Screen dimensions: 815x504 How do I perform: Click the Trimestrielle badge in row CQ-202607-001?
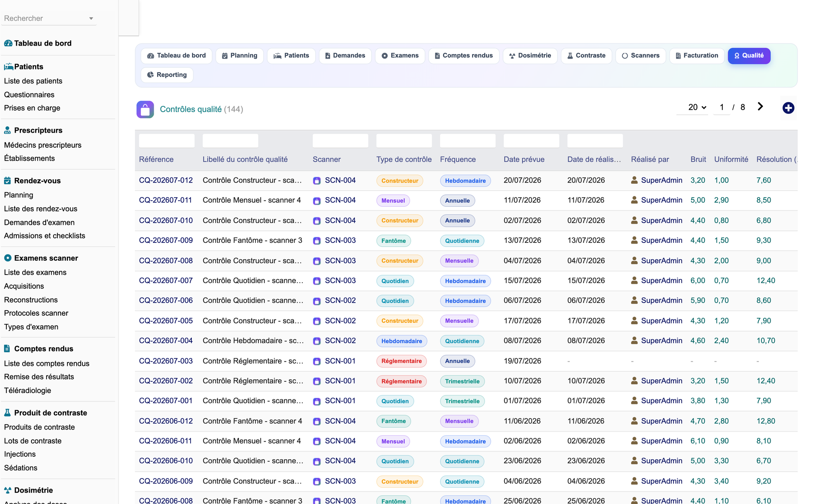click(x=462, y=401)
